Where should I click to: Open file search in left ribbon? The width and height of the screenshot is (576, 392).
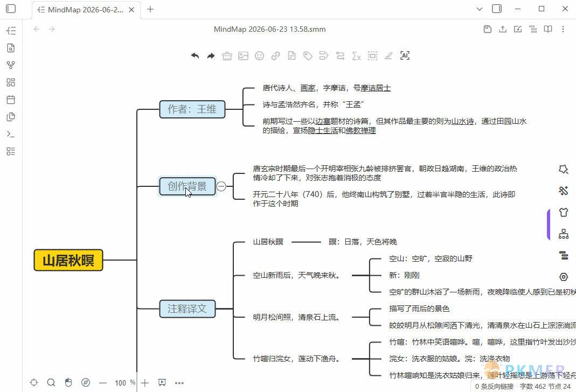click(x=11, y=48)
